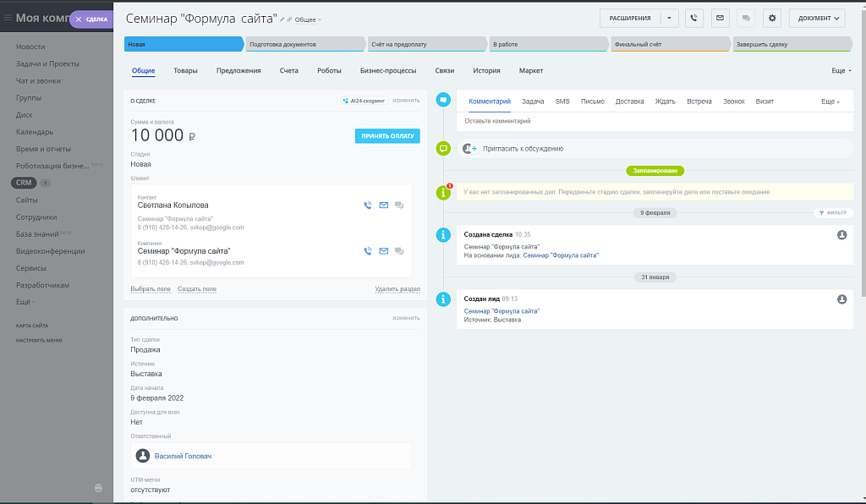Image resolution: width=866 pixels, height=504 pixels.
Task: Click the phone call icon in top toolbar
Action: [694, 18]
